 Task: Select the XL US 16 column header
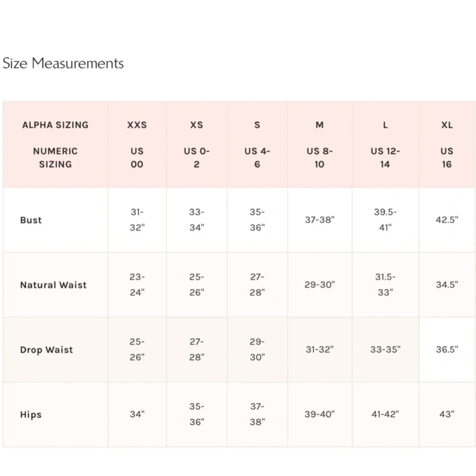tap(447, 145)
